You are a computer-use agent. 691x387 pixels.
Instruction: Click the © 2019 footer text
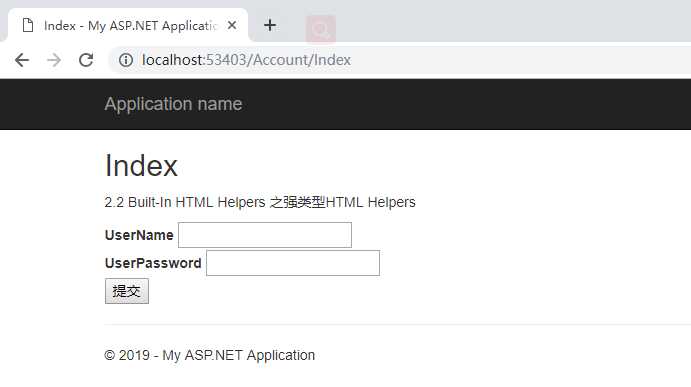tap(210, 355)
